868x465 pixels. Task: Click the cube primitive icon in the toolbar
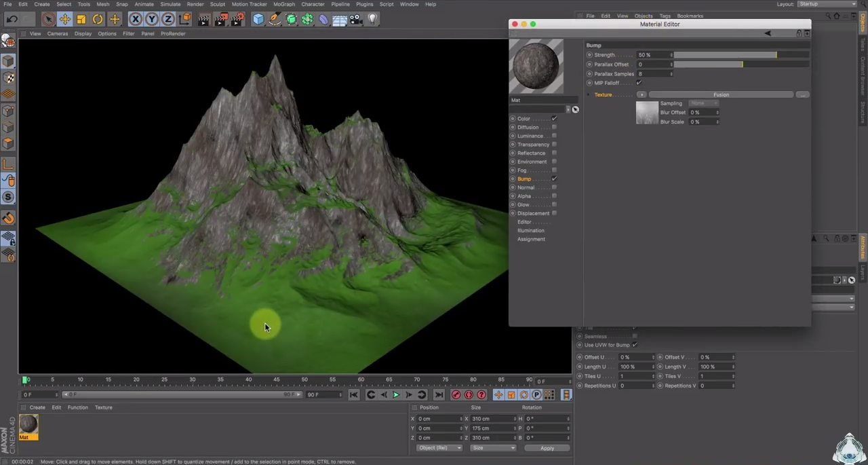point(258,19)
